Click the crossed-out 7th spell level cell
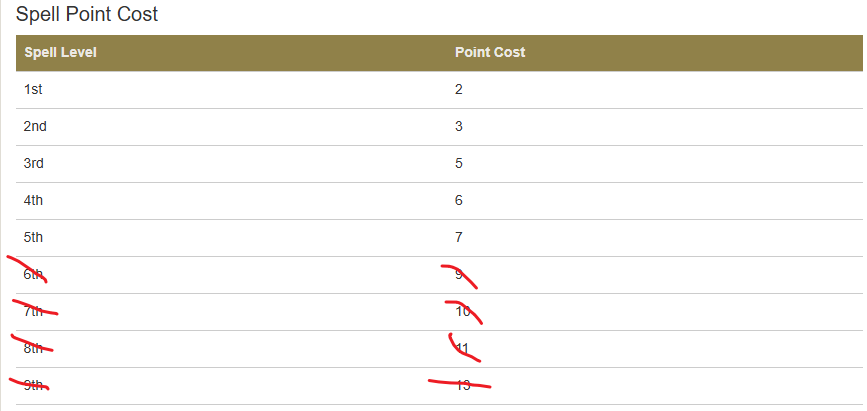This screenshot has height=411, width=867. pyautogui.click(x=34, y=311)
